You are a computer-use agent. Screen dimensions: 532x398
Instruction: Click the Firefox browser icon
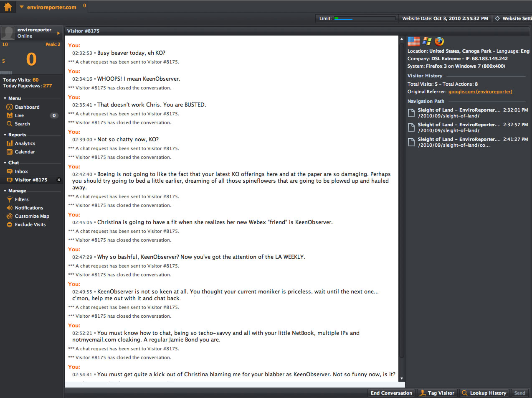pos(439,41)
